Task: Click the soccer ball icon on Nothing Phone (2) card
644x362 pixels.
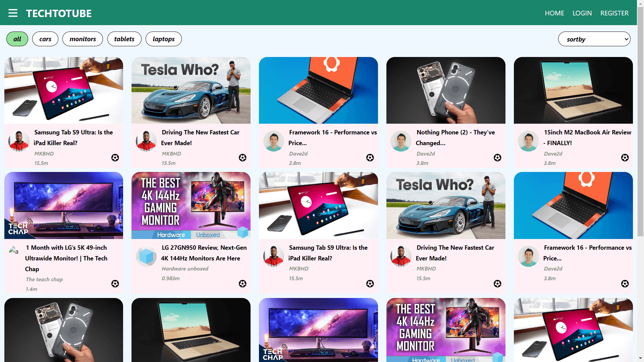Action: coord(497,158)
